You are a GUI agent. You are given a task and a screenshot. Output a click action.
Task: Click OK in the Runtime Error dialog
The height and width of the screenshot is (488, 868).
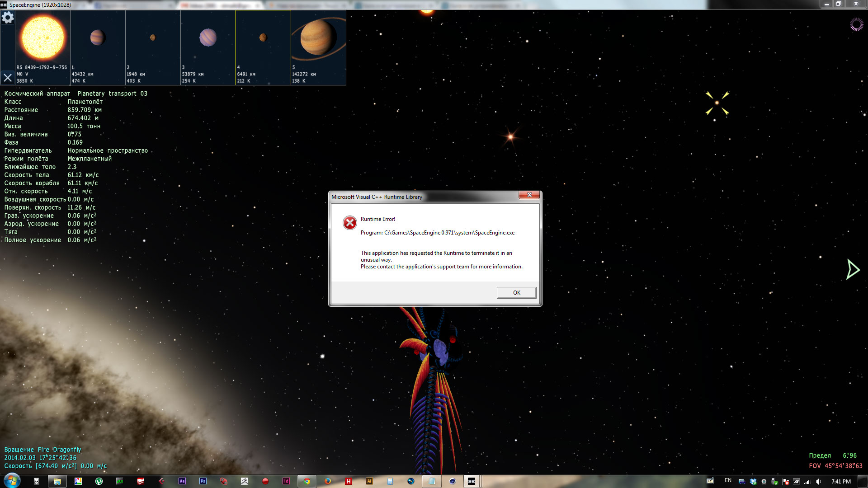(x=516, y=293)
